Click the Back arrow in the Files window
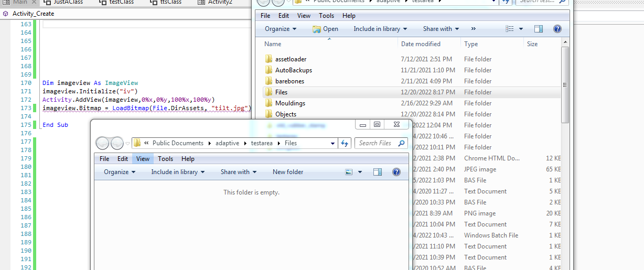The image size is (644, 270). pos(103,143)
